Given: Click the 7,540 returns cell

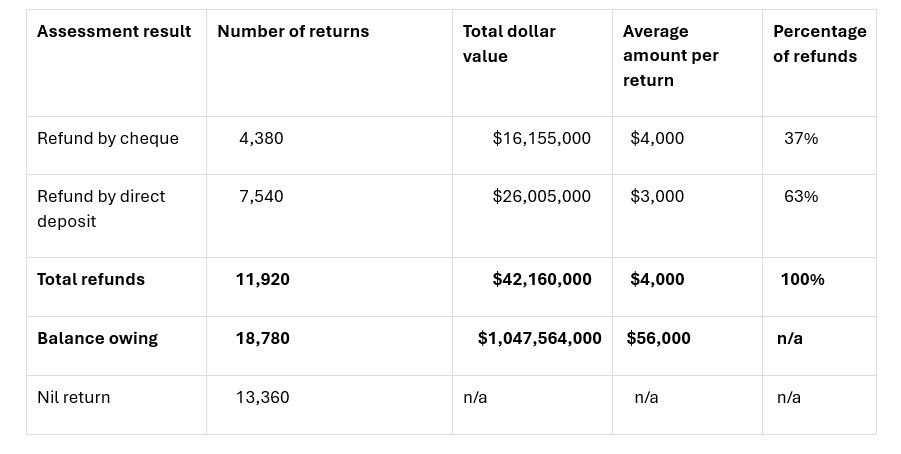Looking at the screenshot, I should (x=261, y=197).
